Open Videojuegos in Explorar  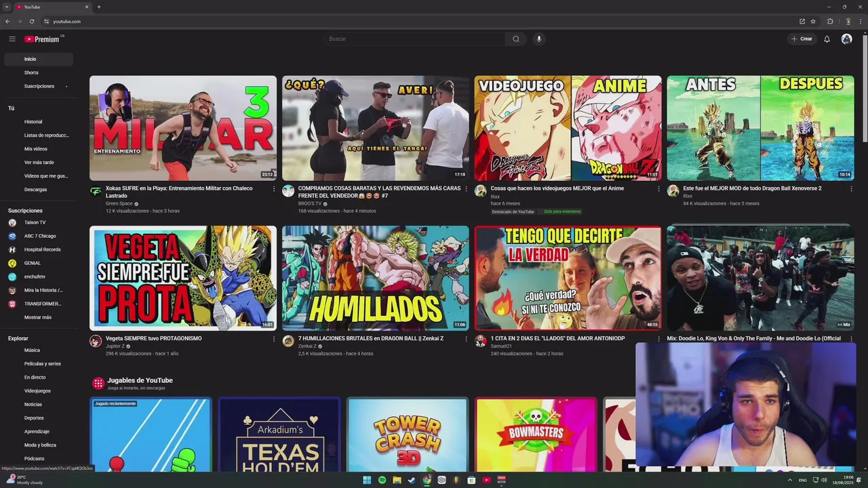coord(38,391)
